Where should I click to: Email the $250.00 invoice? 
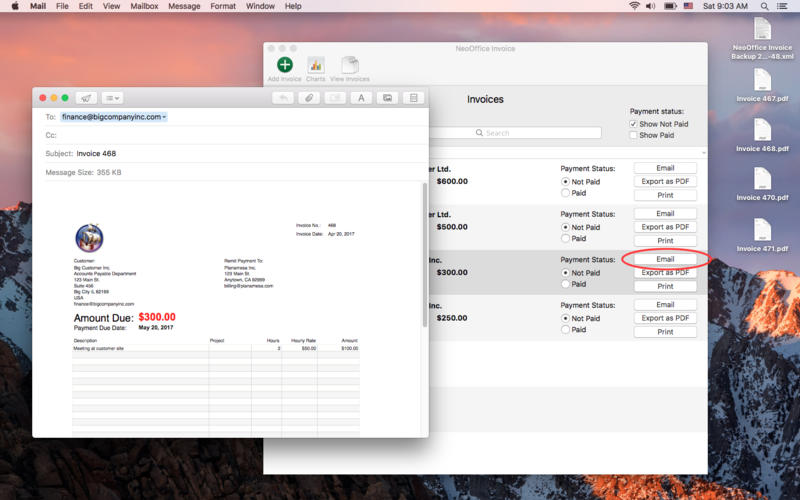(x=665, y=305)
